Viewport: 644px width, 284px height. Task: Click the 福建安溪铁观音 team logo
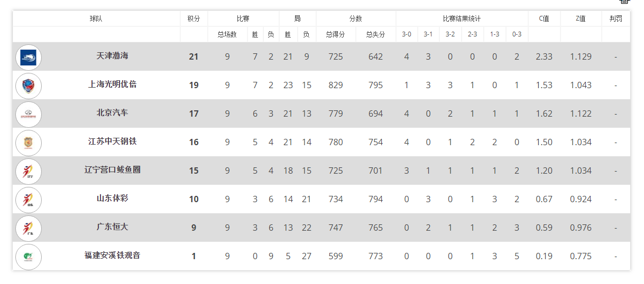coord(29,257)
